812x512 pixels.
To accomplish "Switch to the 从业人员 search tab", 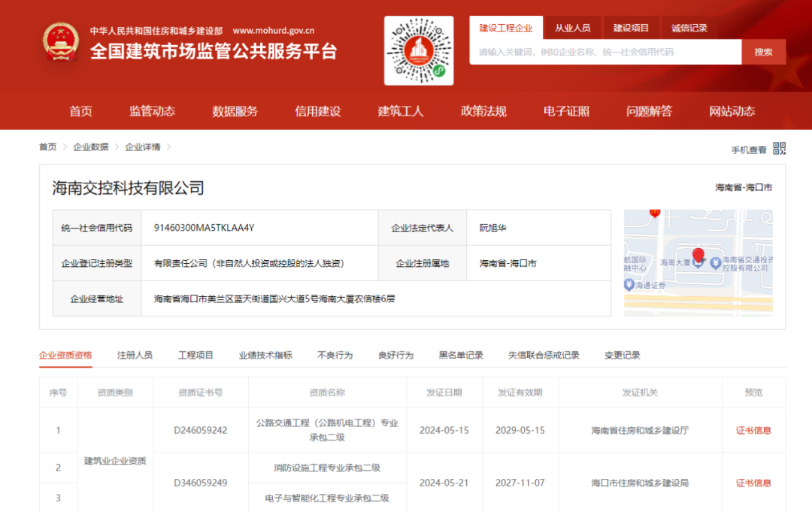I will (573, 28).
